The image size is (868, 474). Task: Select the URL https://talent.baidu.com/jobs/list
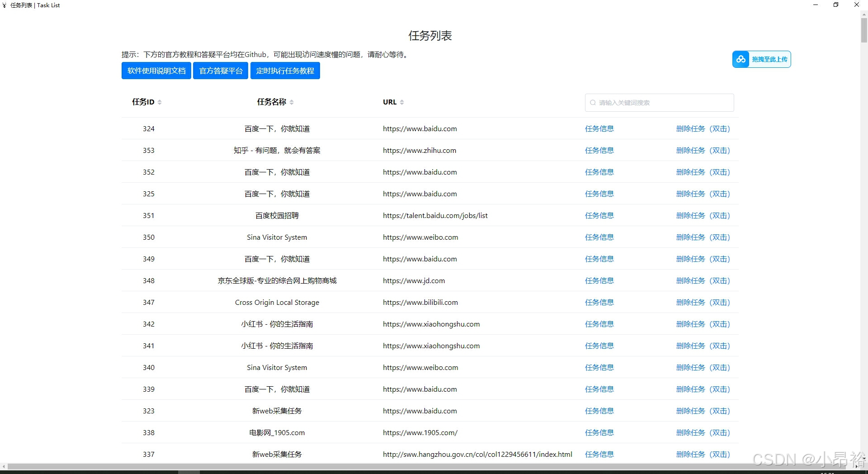pos(435,216)
